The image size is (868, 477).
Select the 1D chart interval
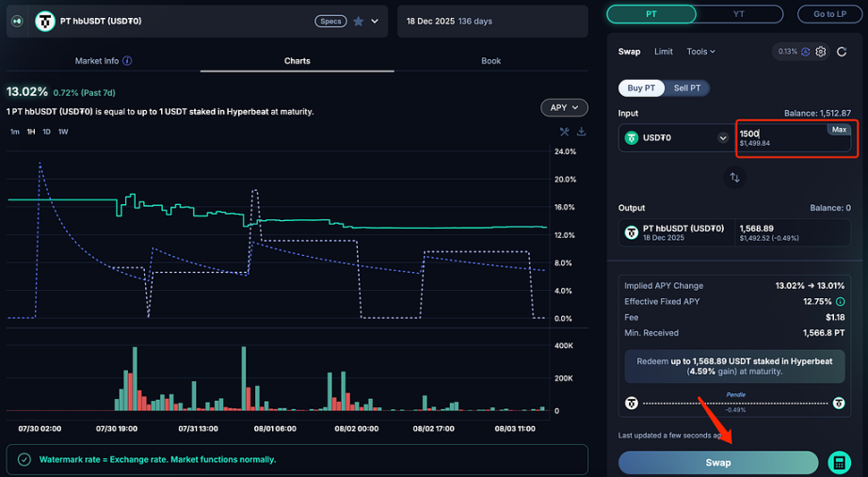[x=46, y=132]
